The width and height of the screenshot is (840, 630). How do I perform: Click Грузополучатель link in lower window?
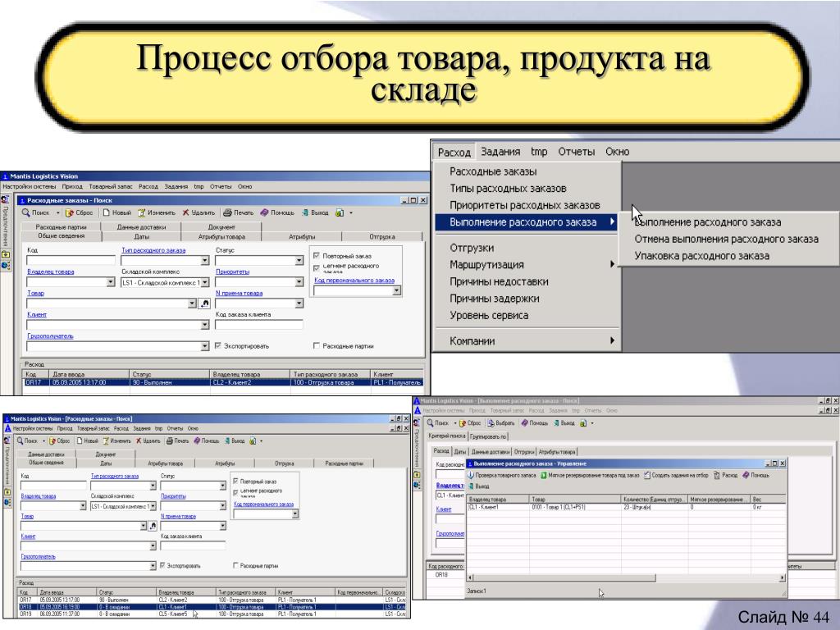click(38, 557)
